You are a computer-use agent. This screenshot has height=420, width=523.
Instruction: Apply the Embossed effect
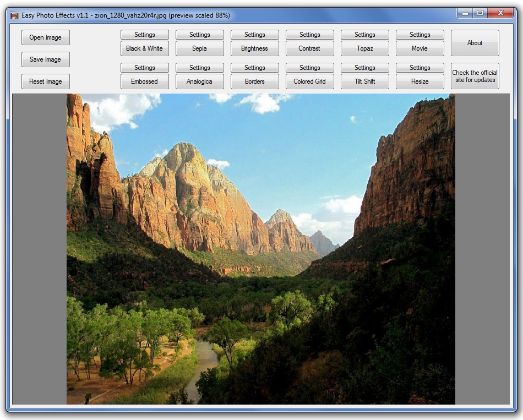(x=144, y=81)
